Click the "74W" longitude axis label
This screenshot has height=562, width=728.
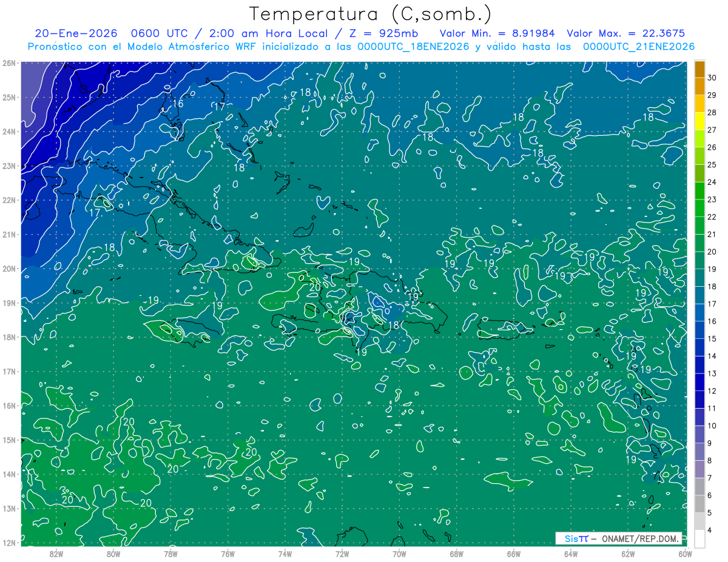[x=285, y=554]
